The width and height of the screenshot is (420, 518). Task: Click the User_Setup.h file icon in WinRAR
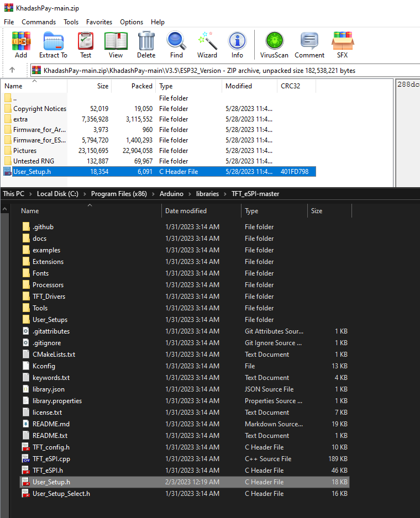click(8, 171)
